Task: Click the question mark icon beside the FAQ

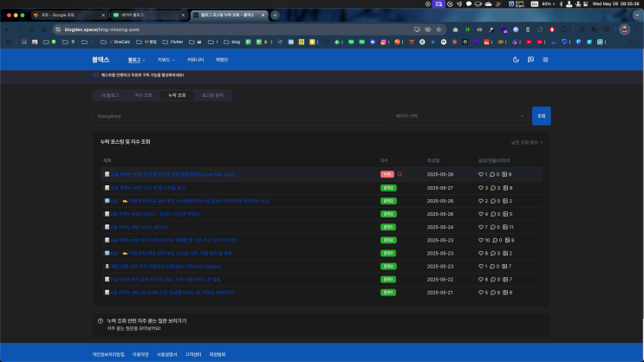Action: [101, 321]
